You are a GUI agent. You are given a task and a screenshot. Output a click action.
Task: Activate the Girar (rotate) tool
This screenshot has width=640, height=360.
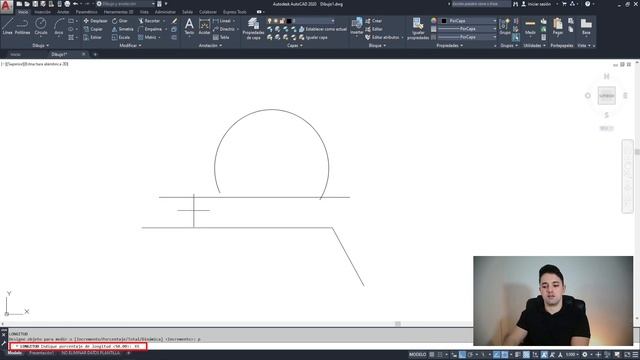120,21
